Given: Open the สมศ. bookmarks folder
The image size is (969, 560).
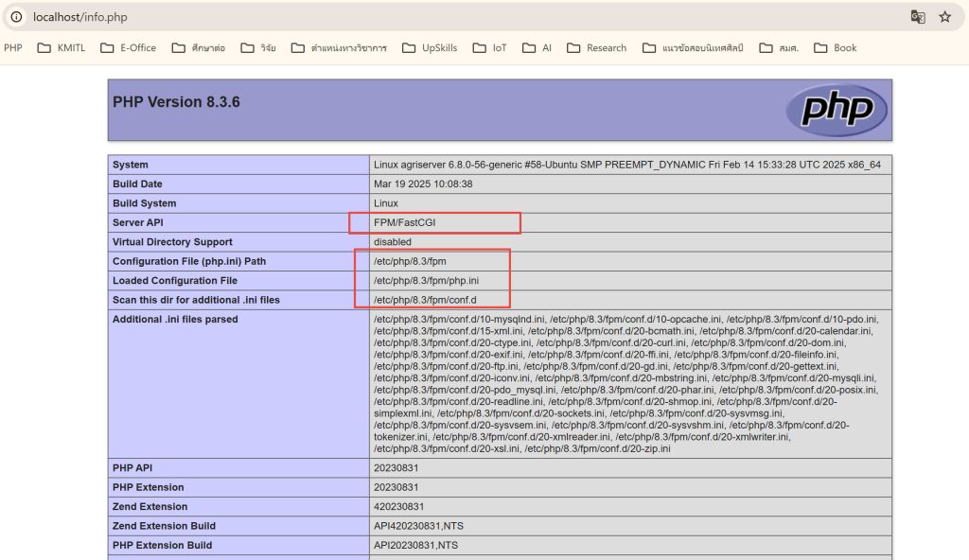Looking at the screenshot, I should (x=779, y=47).
